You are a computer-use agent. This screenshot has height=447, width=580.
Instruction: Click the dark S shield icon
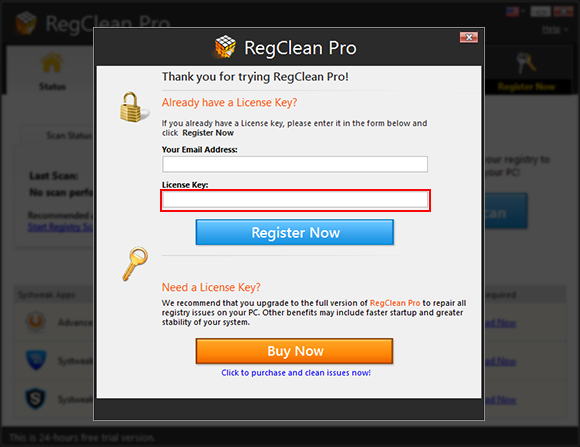click(x=36, y=399)
